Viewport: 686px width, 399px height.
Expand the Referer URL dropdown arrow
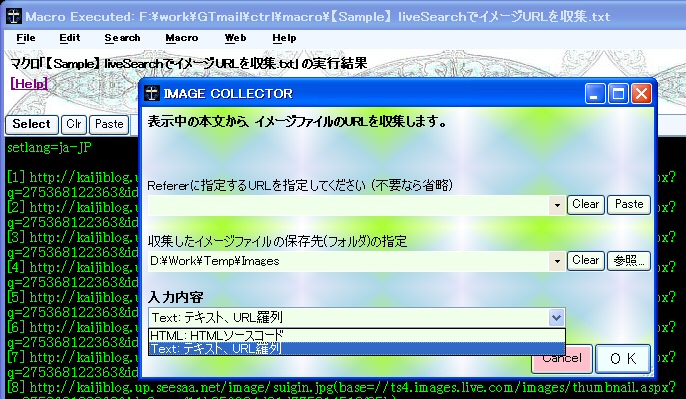pos(557,205)
